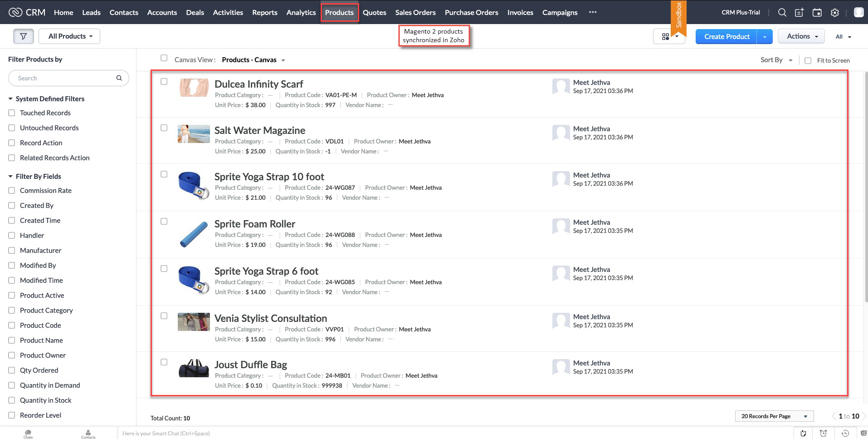This screenshot has height=439, width=868.
Task: Open Contacts in bottom bar
Action: (88, 434)
